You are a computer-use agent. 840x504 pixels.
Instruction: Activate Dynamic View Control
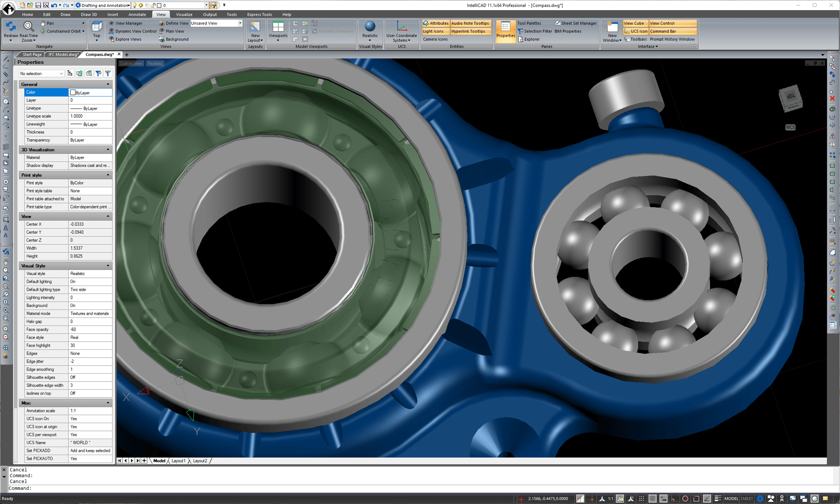(x=133, y=31)
